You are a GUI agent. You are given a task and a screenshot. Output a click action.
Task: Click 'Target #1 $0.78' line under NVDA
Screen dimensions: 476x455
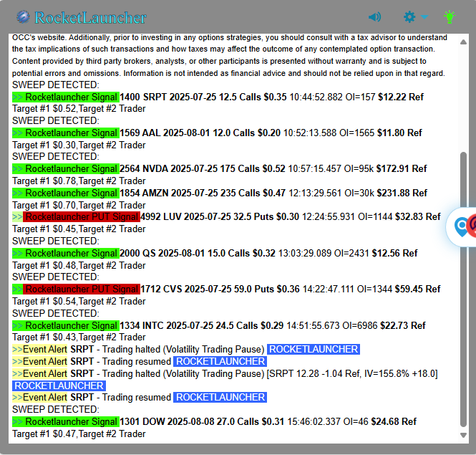tap(79, 181)
